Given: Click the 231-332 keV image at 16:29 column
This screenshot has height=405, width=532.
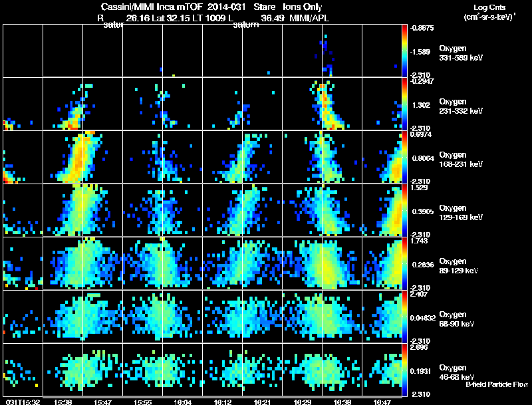Looking at the screenshot, I should point(303,104).
